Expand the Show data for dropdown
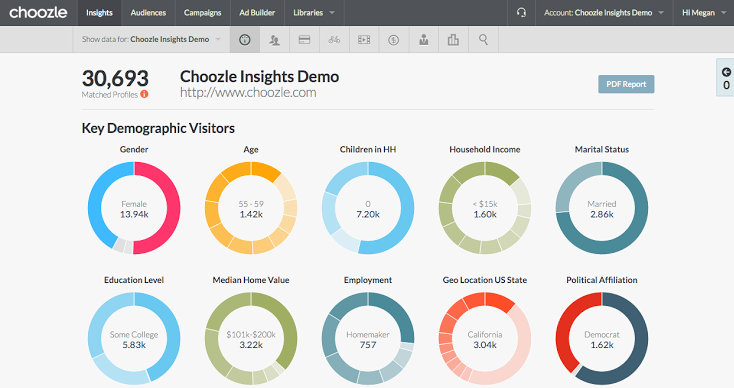 pos(151,39)
